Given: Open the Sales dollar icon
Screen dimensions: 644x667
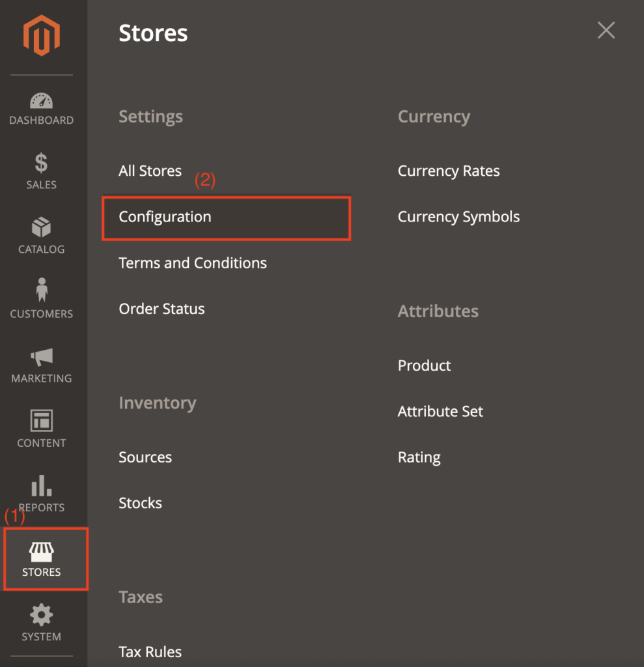Looking at the screenshot, I should (42, 163).
